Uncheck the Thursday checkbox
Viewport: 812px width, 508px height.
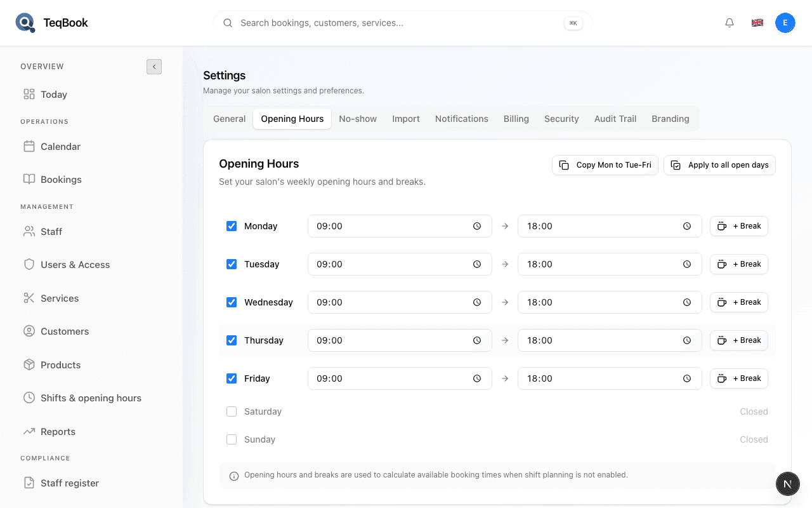pos(232,340)
